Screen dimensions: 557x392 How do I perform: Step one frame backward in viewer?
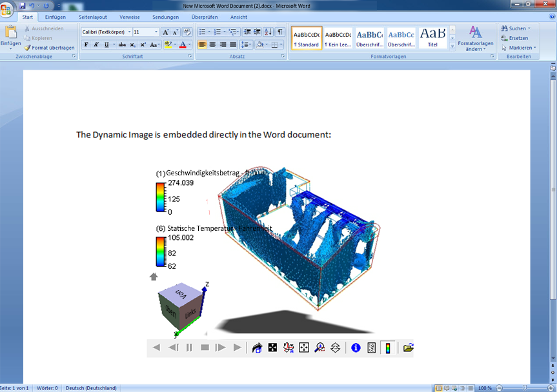[x=173, y=348]
